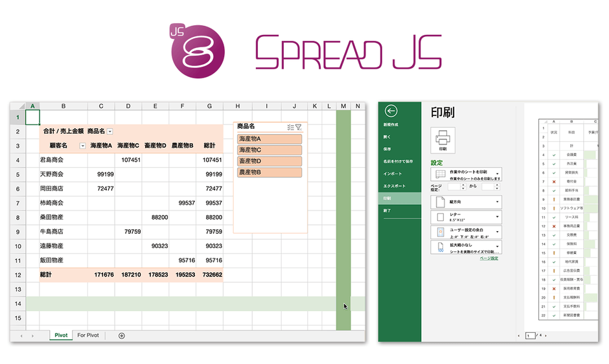Clear the slicer filter icon

click(299, 128)
